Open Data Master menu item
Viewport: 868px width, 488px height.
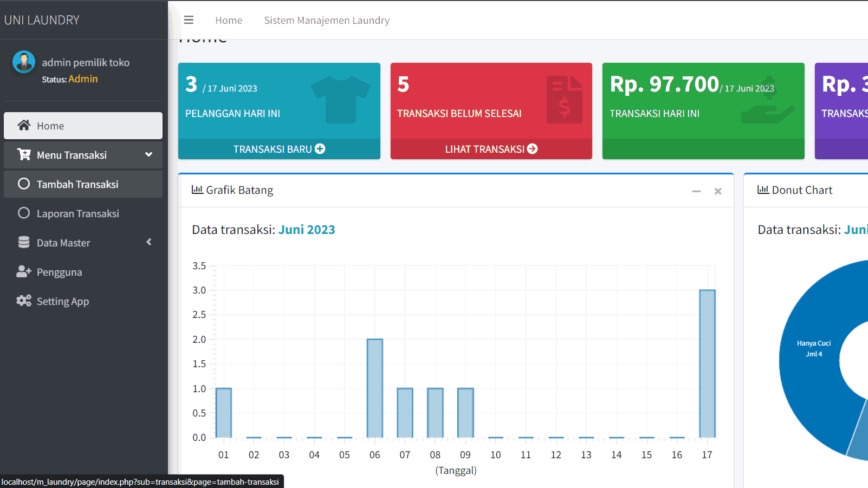pyautogui.click(x=83, y=242)
